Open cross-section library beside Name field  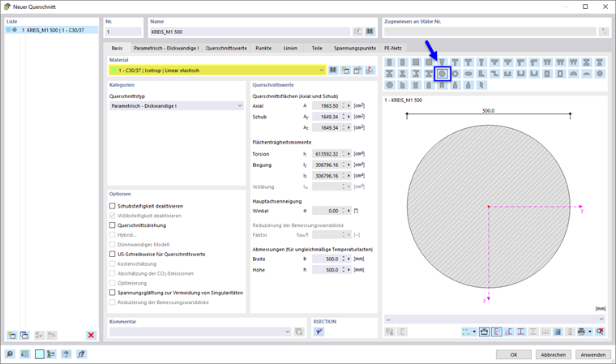370,32
